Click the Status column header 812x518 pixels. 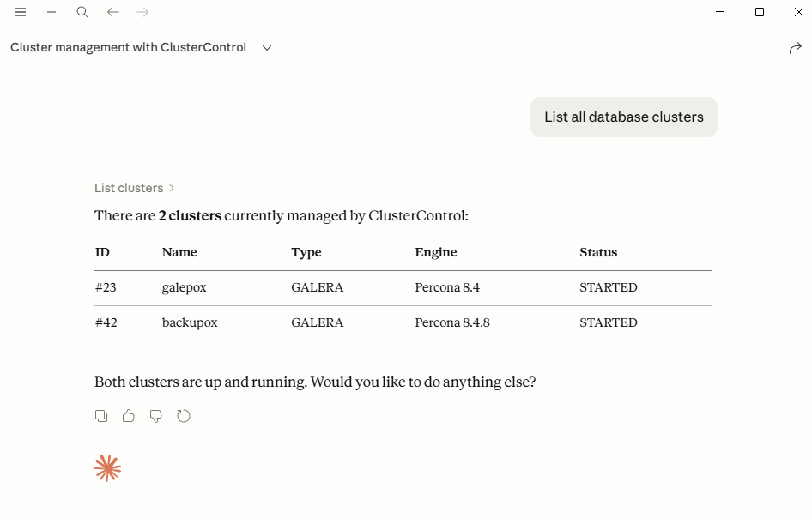click(598, 252)
